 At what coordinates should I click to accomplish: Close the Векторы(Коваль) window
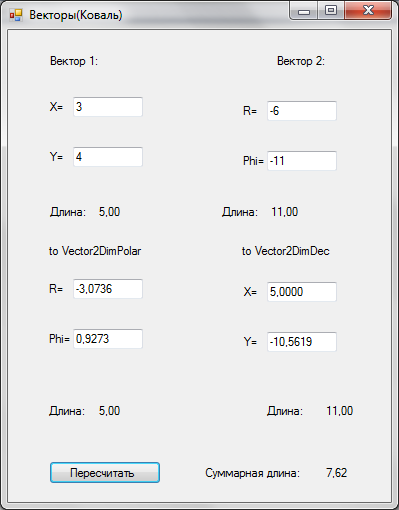[x=368, y=11]
